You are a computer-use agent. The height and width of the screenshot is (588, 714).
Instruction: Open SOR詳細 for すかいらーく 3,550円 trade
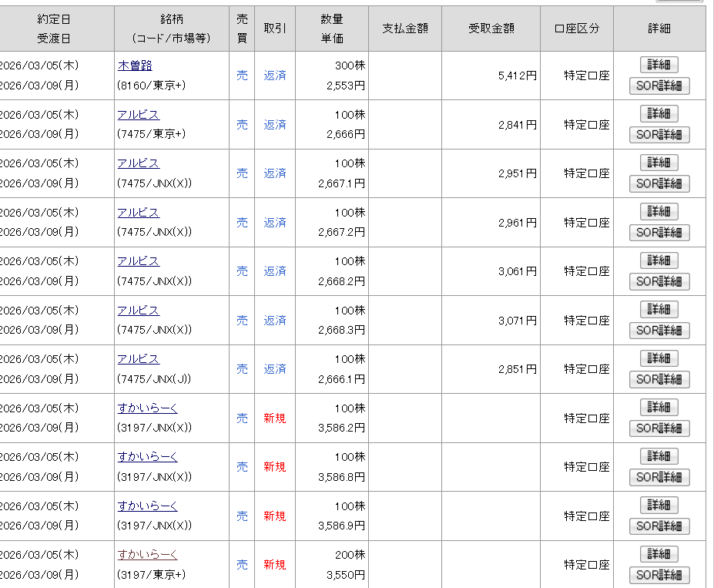[659, 575]
